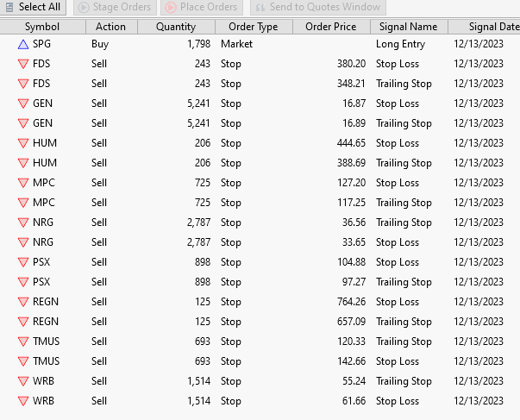
Task: Click sell triangle on TMUS 120.33 row
Action: pyautogui.click(x=23, y=342)
